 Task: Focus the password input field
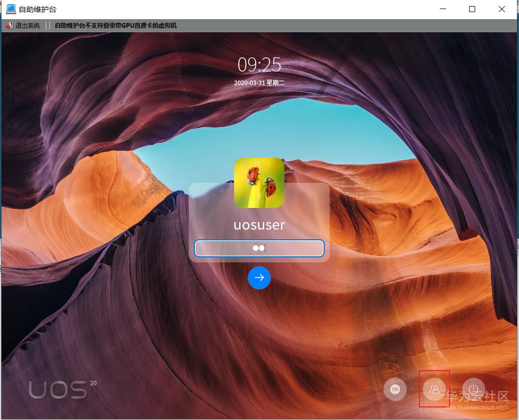(259, 248)
